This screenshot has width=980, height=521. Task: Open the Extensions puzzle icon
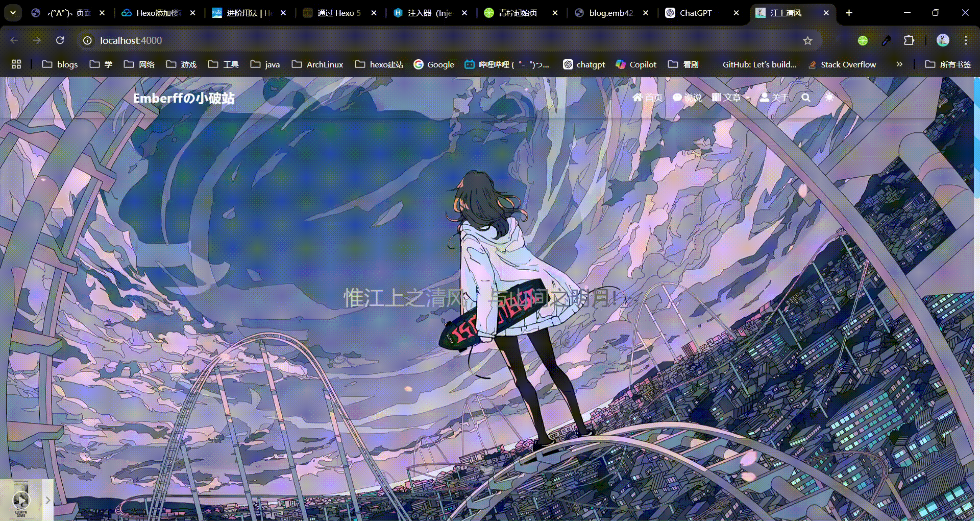click(x=909, y=40)
